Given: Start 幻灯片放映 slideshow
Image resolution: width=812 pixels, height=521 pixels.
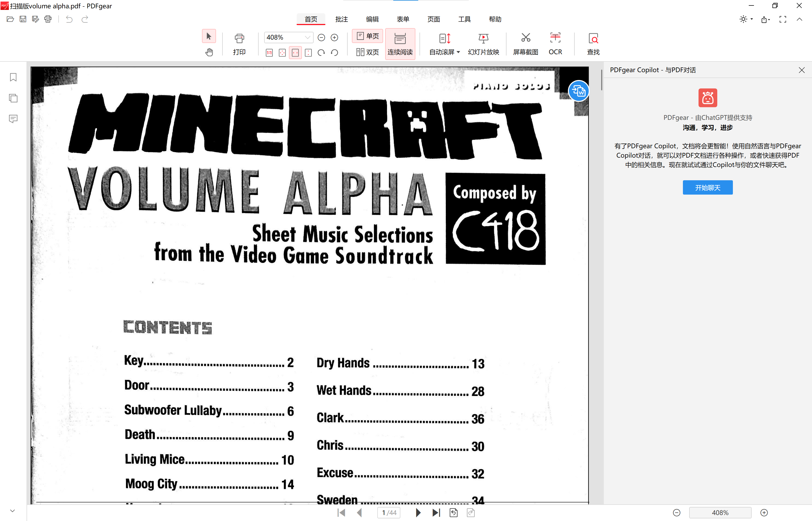Looking at the screenshot, I should (484, 44).
